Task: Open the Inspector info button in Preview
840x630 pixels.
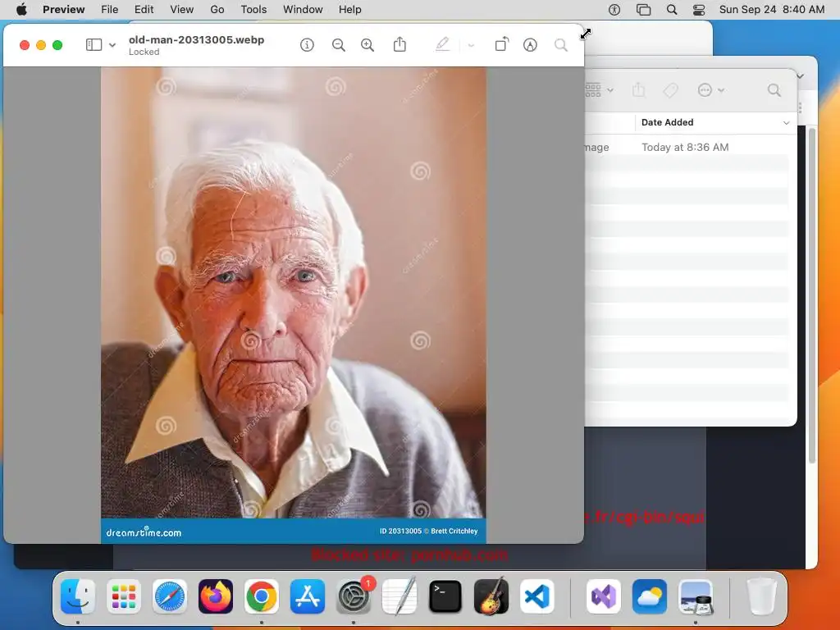Action: pos(307,45)
